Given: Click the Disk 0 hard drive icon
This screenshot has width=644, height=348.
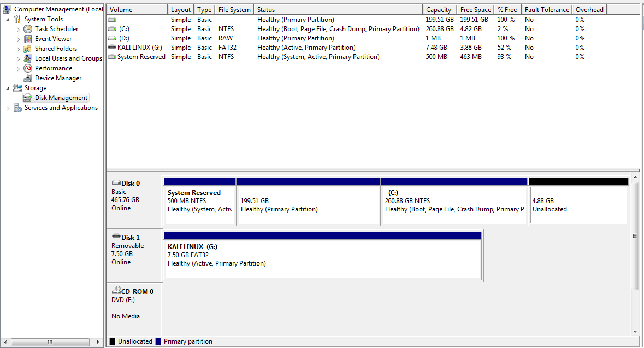Looking at the screenshot, I should tap(116, 183).
